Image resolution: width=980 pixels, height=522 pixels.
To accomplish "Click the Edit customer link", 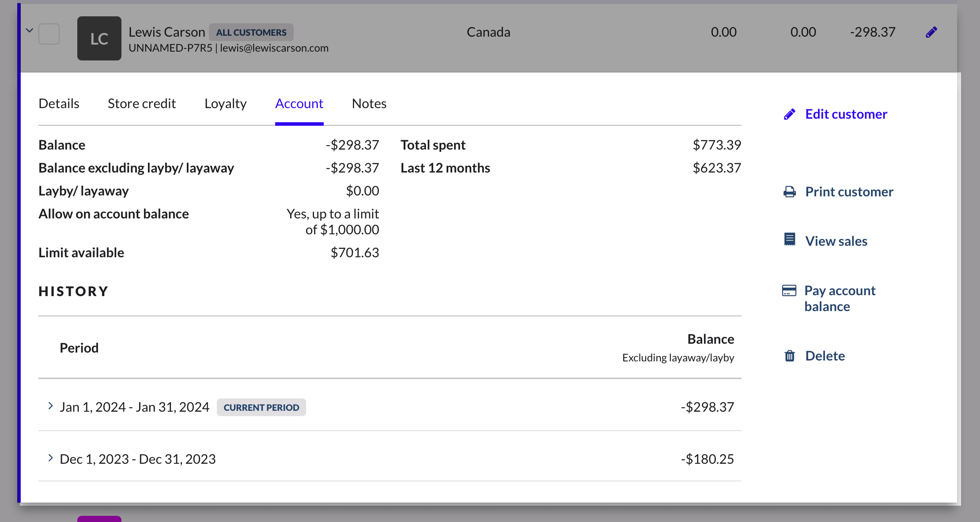I will click(846, 113).
